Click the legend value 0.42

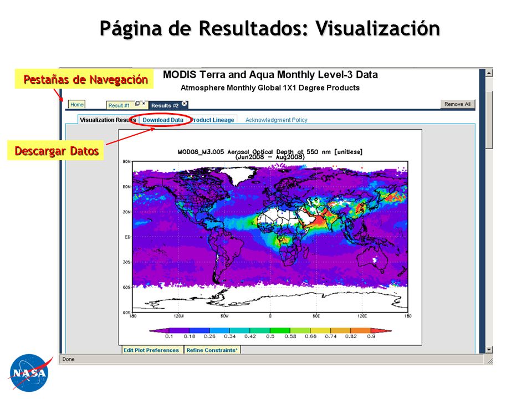(x=250, y=336)
